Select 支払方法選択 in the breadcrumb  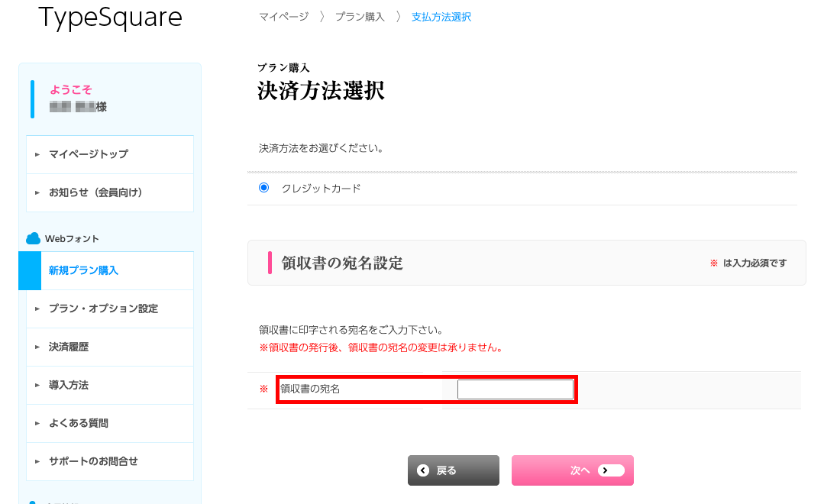(x=441, y=15)
